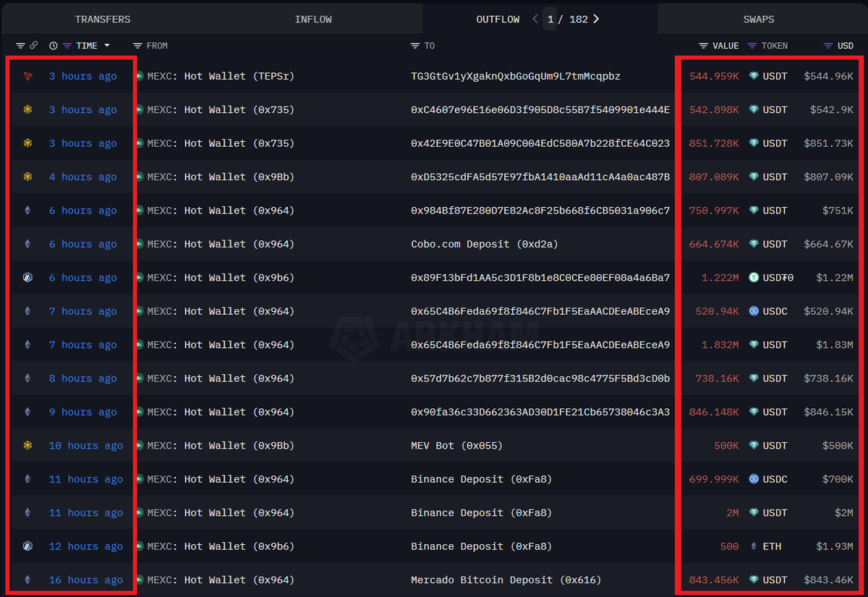Screen dimensions: 868x597
Task: Click the MEXC entity icon on the TEPSr wallet row
Action: coord(140,76)
